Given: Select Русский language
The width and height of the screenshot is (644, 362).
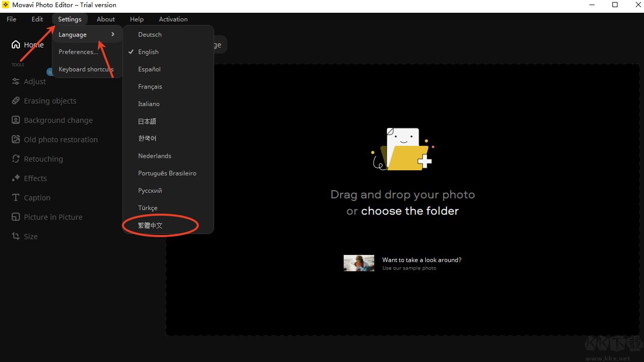Looking at the screenshot, I should pos(168,191).
